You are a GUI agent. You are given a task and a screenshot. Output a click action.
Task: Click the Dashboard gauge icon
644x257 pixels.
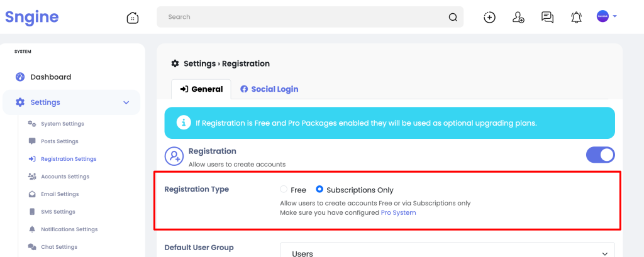point(20,77)
